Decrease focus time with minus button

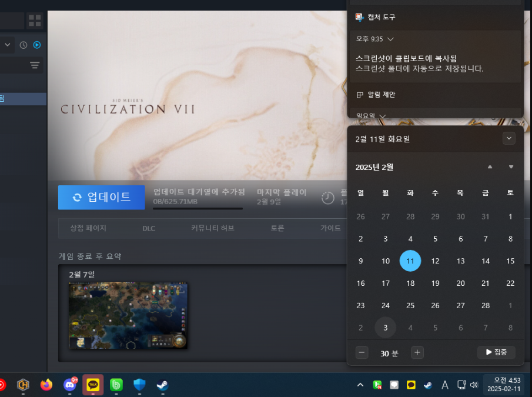pyautogui.click(x=362, y=353)
